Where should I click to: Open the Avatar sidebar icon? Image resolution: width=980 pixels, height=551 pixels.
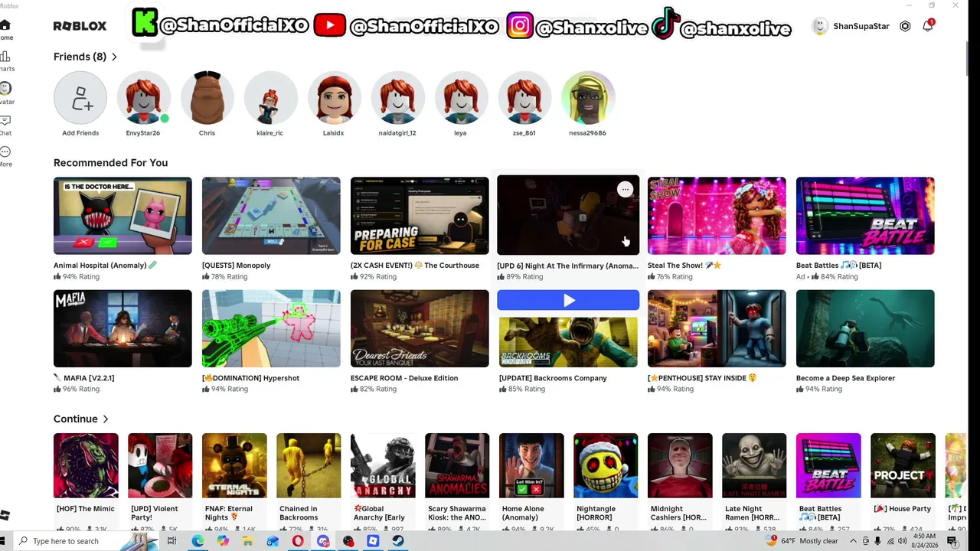click(x=5, y=89)
